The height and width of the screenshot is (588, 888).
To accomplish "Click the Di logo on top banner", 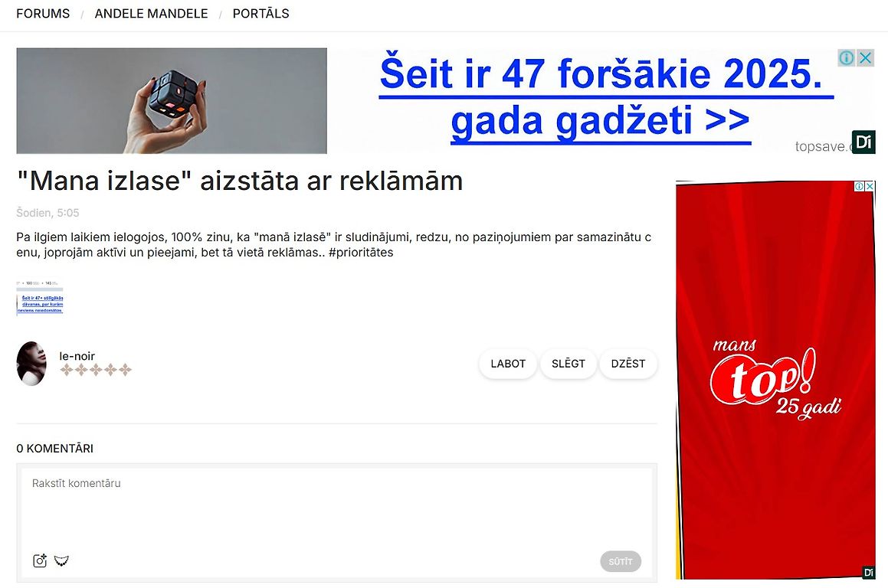I will [863, 142].
